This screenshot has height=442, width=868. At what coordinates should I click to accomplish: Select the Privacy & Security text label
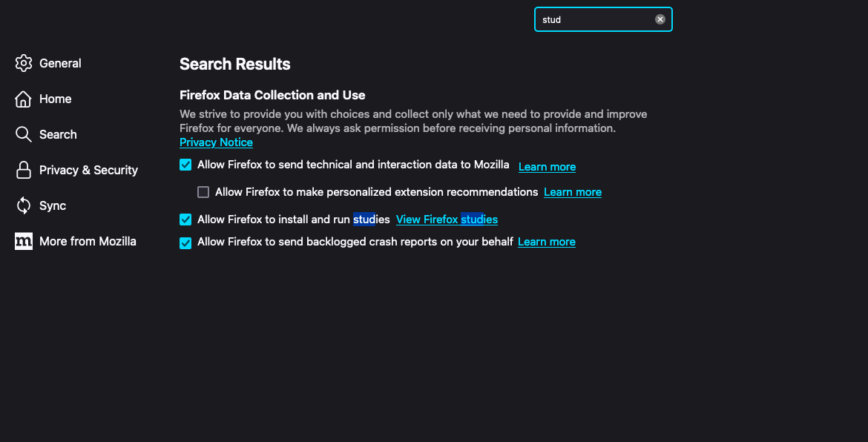click(x=88, y=170)
